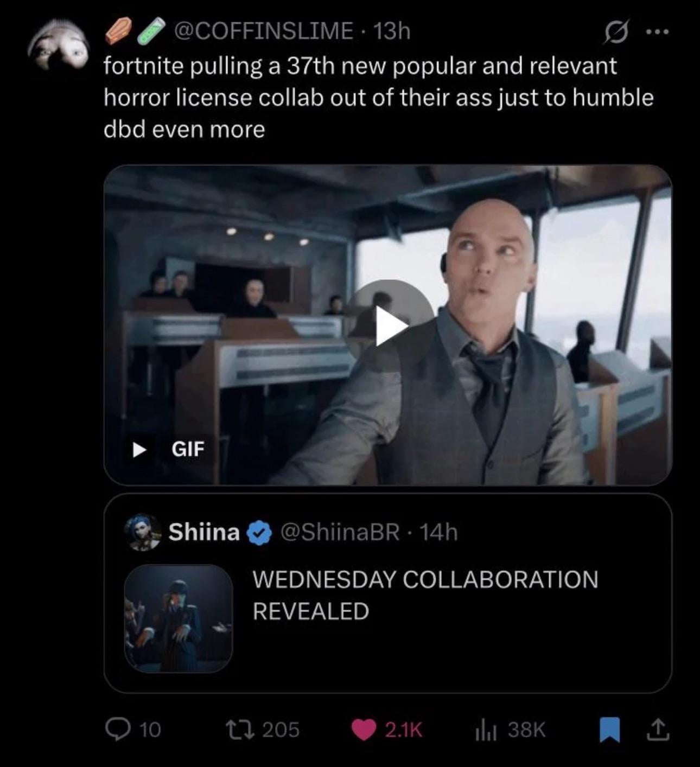Viewport: 700px width, 767px height.
Task: Click the small GIF label badge
Action: (187, 449)
